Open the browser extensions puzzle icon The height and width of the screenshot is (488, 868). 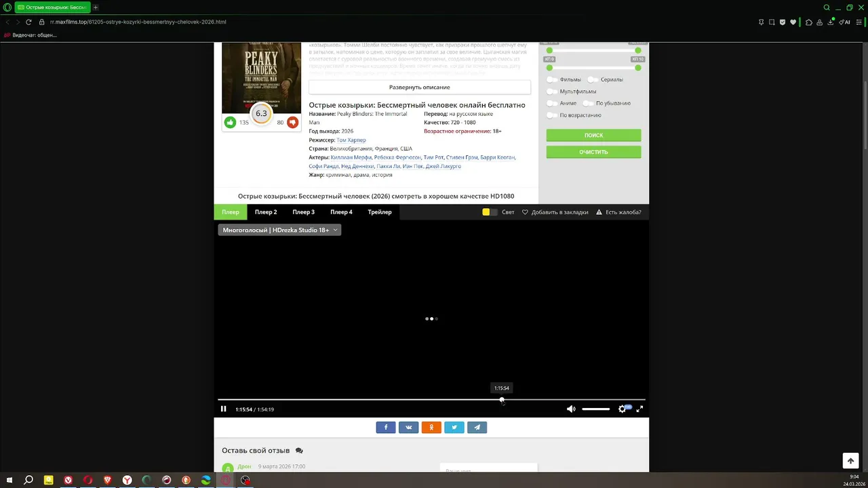pyautogui.click(x=809, y=22)
